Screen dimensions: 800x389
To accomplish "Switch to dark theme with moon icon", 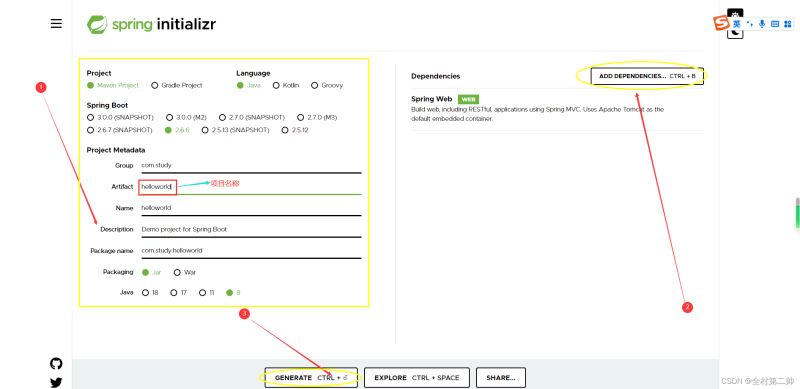I will (x=735, y=33).
